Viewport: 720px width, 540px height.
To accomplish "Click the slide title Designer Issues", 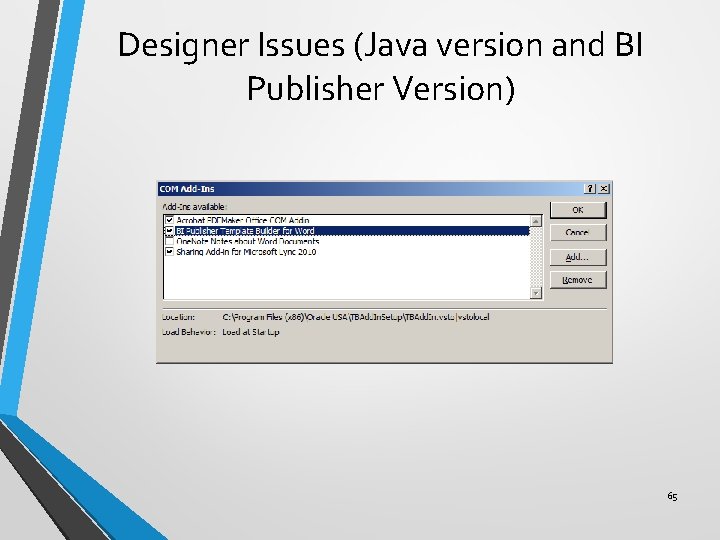I will pyautogui.click(x=380, y=66).
